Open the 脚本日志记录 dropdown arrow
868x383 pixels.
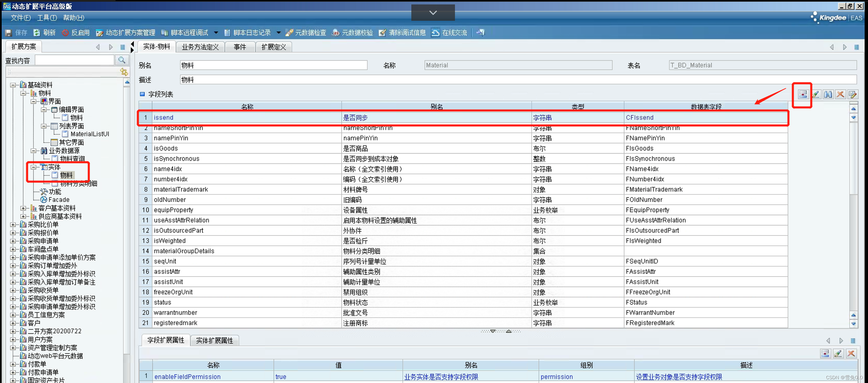tap(278, 33)
